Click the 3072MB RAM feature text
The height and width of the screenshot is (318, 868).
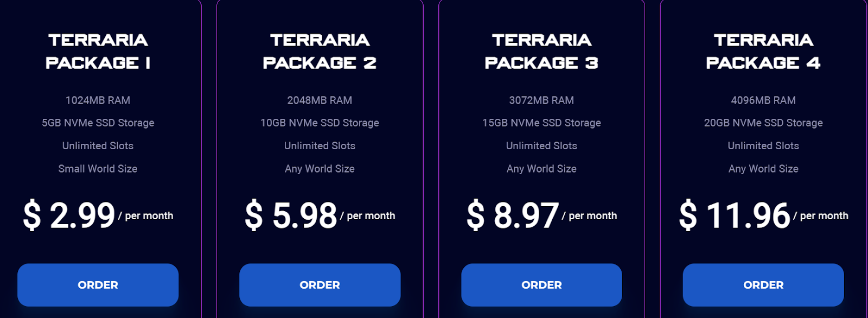pyautogui.click(x=541, y=100)
